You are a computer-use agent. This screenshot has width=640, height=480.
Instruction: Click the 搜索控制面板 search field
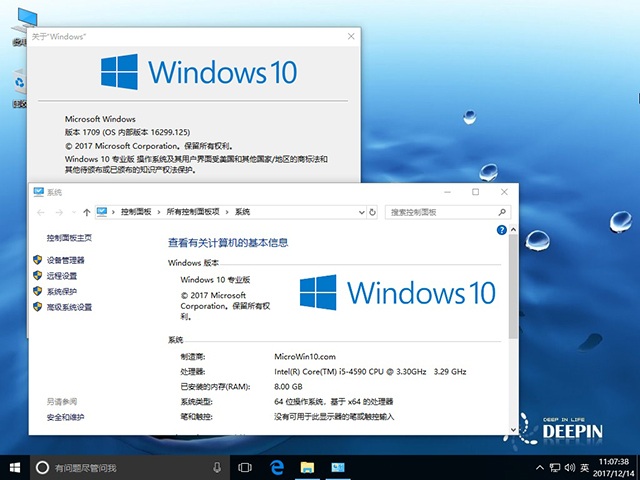point(447,212)
